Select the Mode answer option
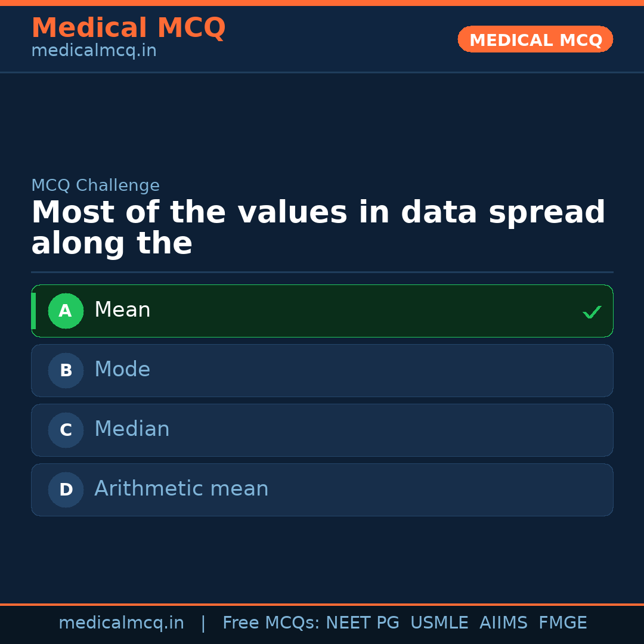 (322, 370)
